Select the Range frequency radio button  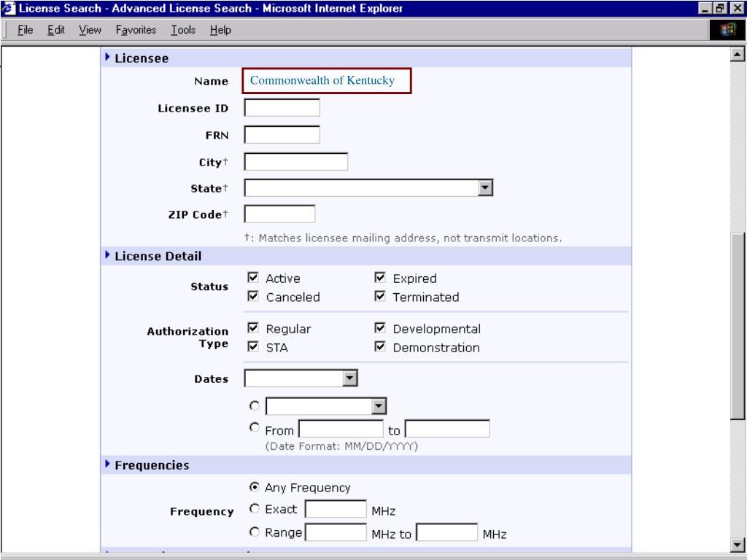pos(255,532)
